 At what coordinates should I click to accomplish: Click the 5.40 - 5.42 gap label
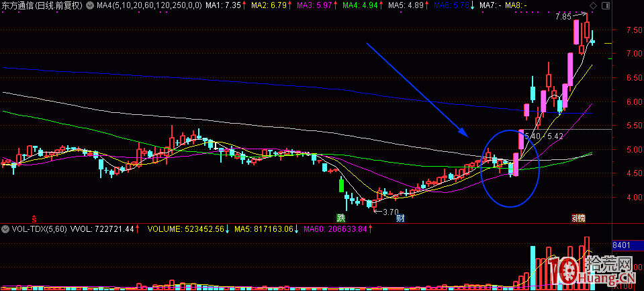[x=544, y=136]
